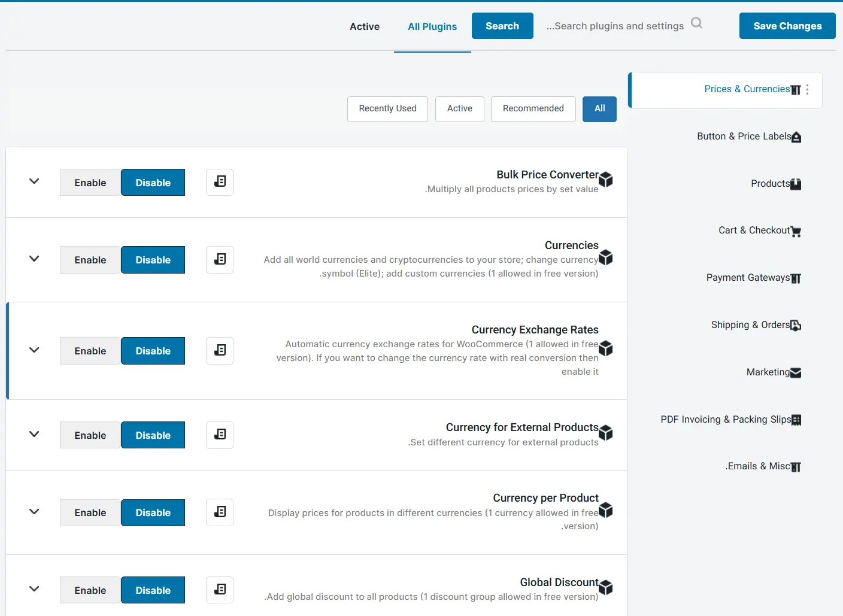Screen dimensions: 843x616
Task: Disable the Bulk Price Converter plugin
Action: point(153,183)
